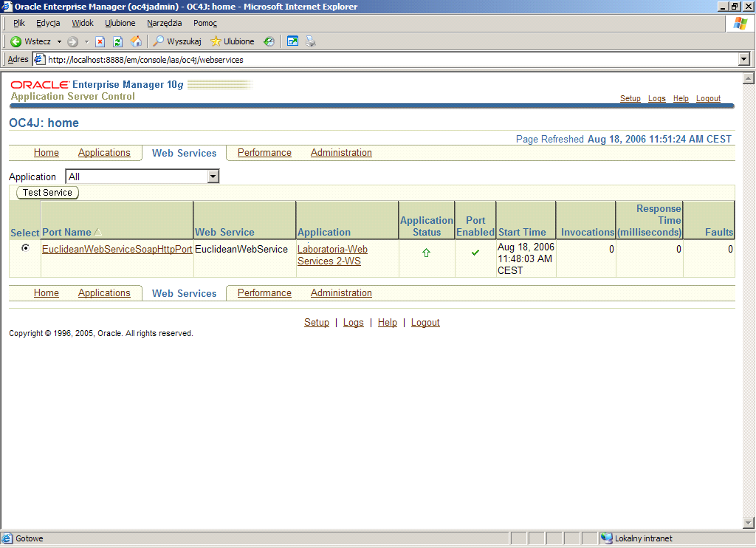Click bottom Applications tab link

pyautogui.click(x=104, y=292)
